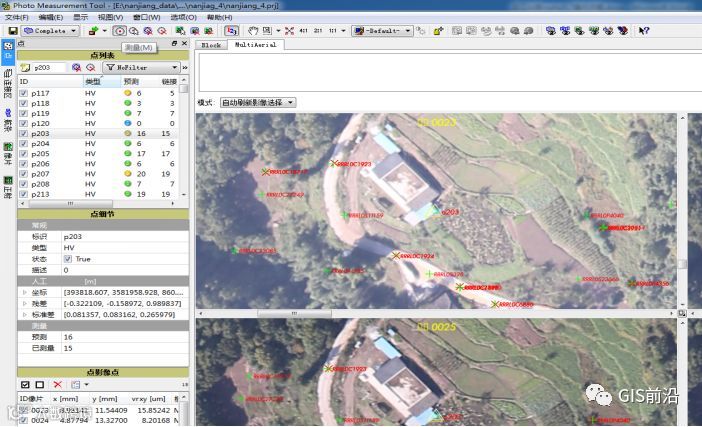The height and width of the screenshot is (427, 702).
Task: Click the red X delete image point icon
Action: click(x=57, y=384)
